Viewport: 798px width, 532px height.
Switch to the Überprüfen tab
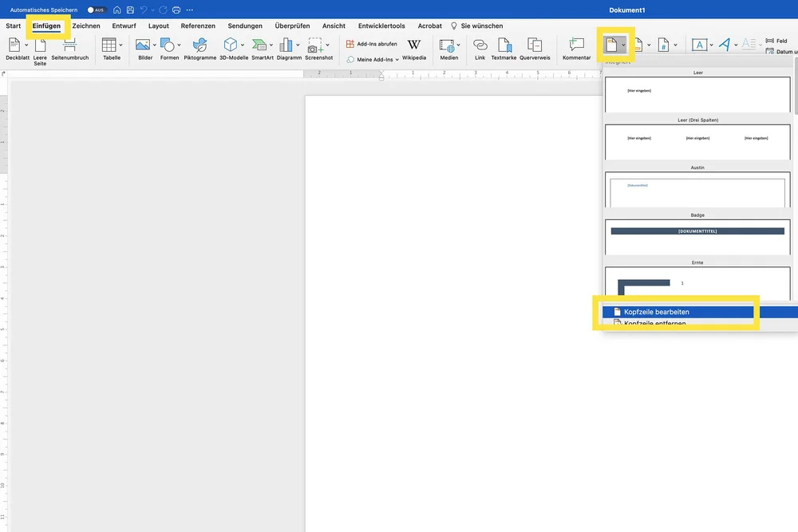click(292, 26)
